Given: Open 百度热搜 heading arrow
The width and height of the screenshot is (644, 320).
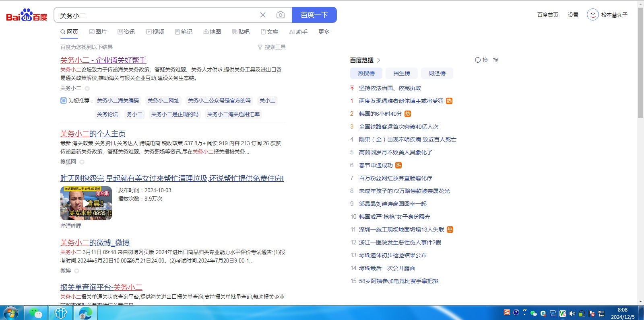Looking at the screenshot, I should click(378, 60).
